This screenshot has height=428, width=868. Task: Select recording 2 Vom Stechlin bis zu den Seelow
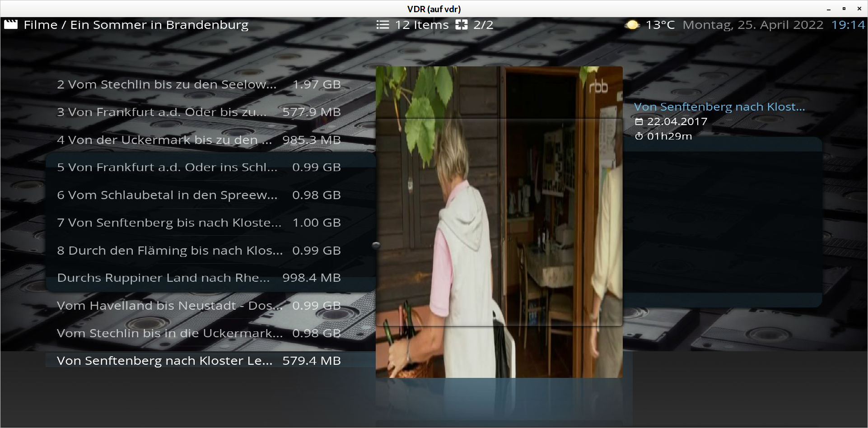[199, 84]
